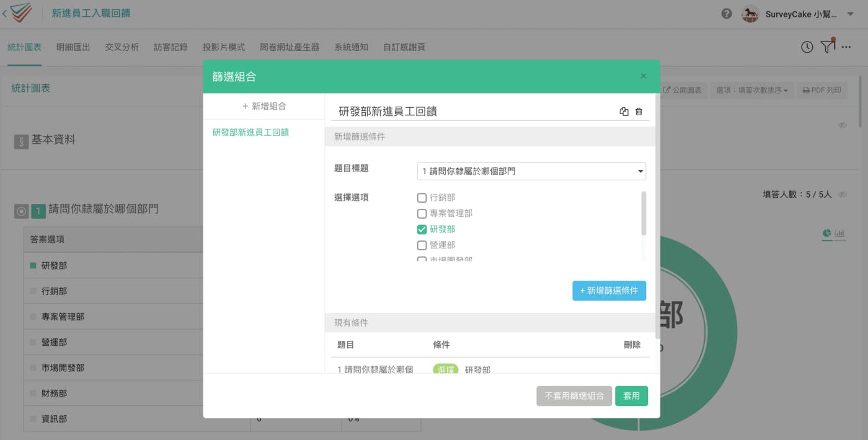Expand the 填答次數排序 options dropdown
868x440 pixels.
pyautogui.click(x=751, y=90)
